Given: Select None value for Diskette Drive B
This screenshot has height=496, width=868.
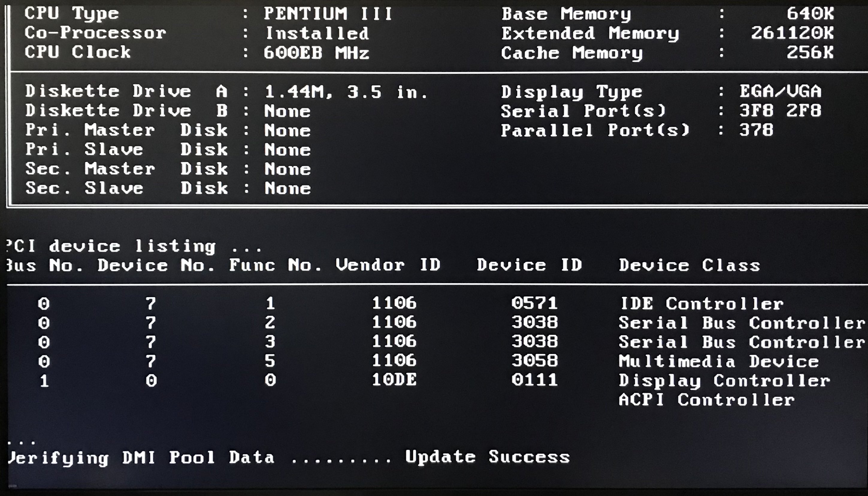Looking at the screenshot, I should [287, 111].
